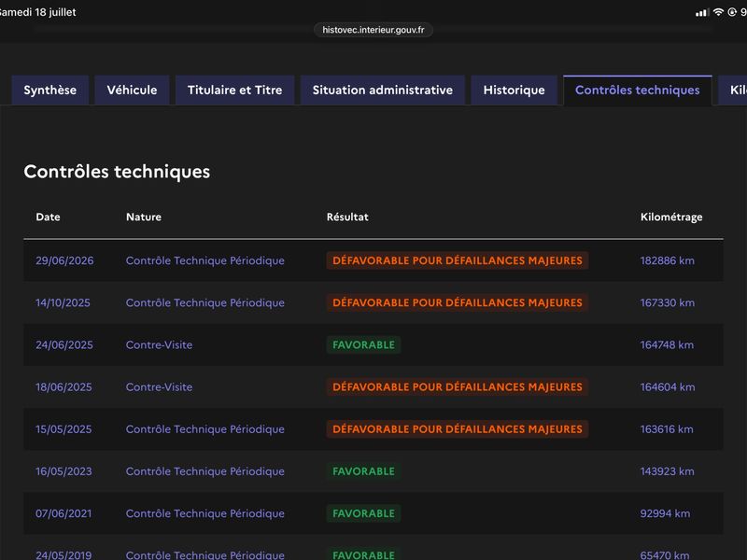
Task: Click the 182886 km mileage value
Action: 668,260
